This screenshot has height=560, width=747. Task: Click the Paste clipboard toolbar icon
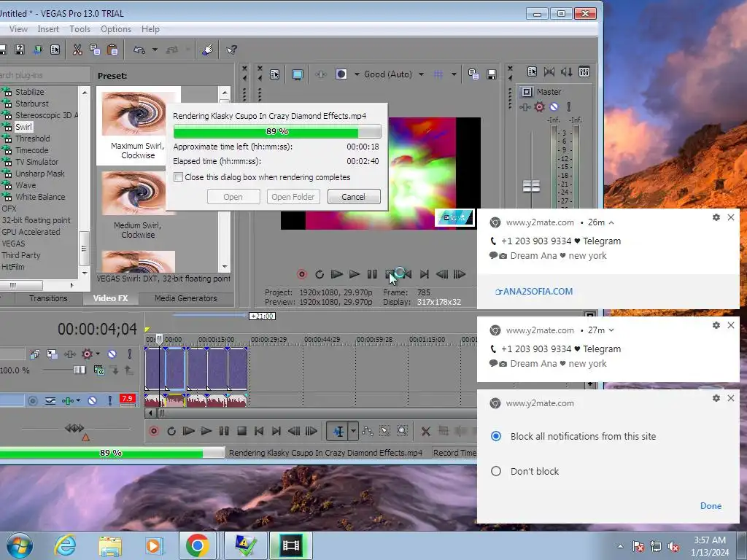(112, 50)
